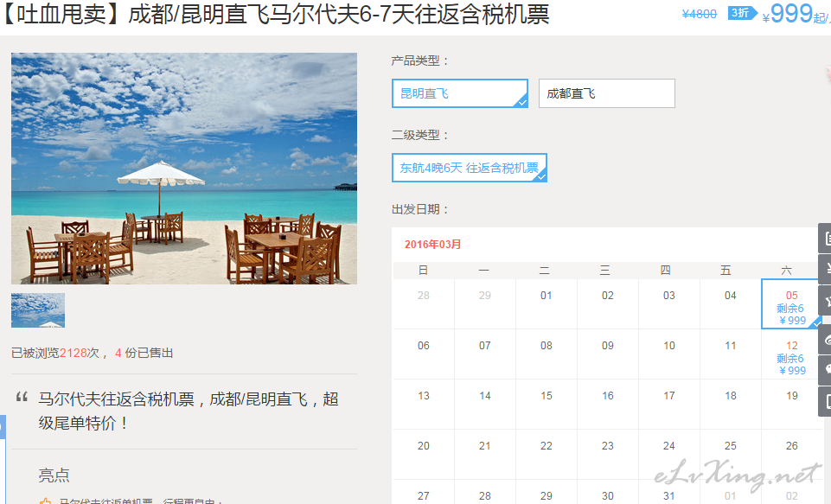Click calendar date 11
The height and width of the screenshot is (504, 831).
point(731,346)
